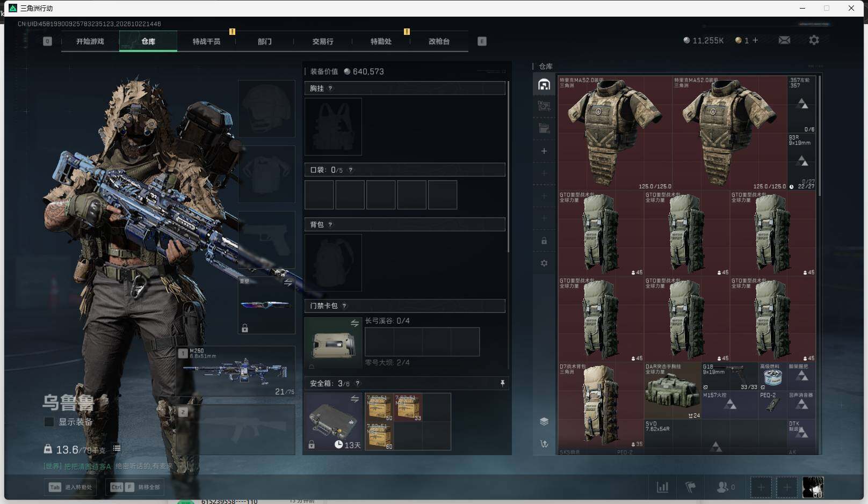Select the M250 weapon in slot 1

coord(236,371)
